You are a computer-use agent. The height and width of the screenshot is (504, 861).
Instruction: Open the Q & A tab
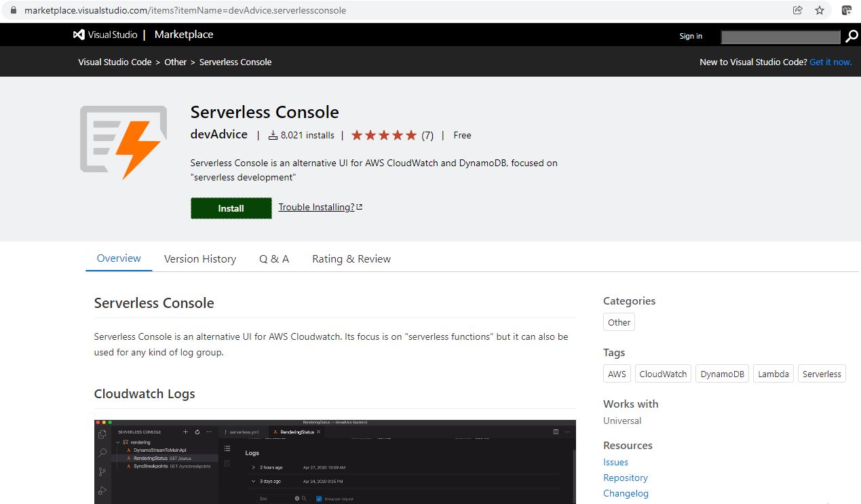point(274,258)
